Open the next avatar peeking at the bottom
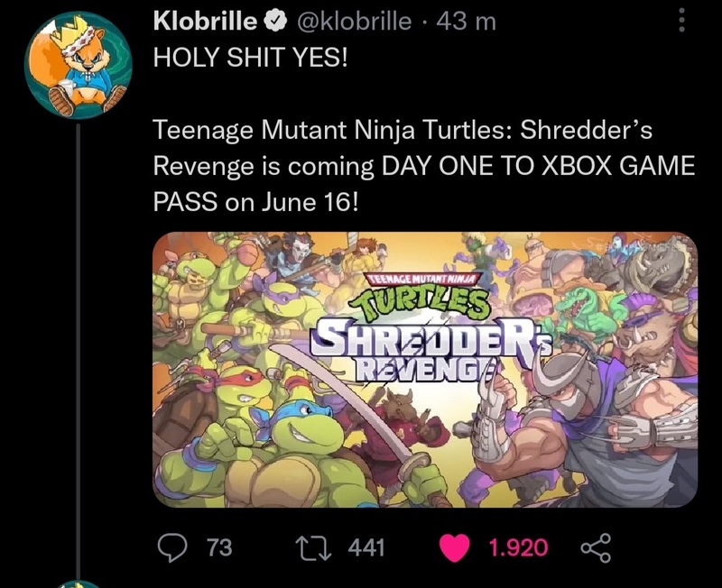The image size is (722, 588). coord(79,583)
